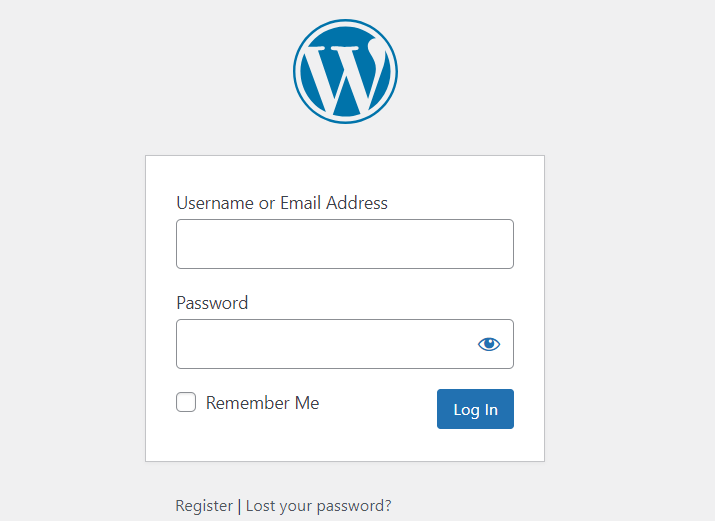The image size is (715, 521).
Task: Click the WordPress logo
Action: click(345, 72)
